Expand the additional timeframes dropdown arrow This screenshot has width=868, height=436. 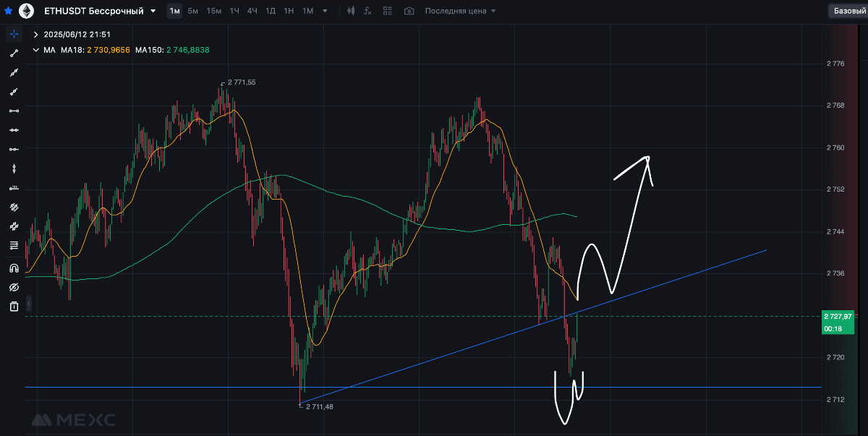[x=325, y=12]
